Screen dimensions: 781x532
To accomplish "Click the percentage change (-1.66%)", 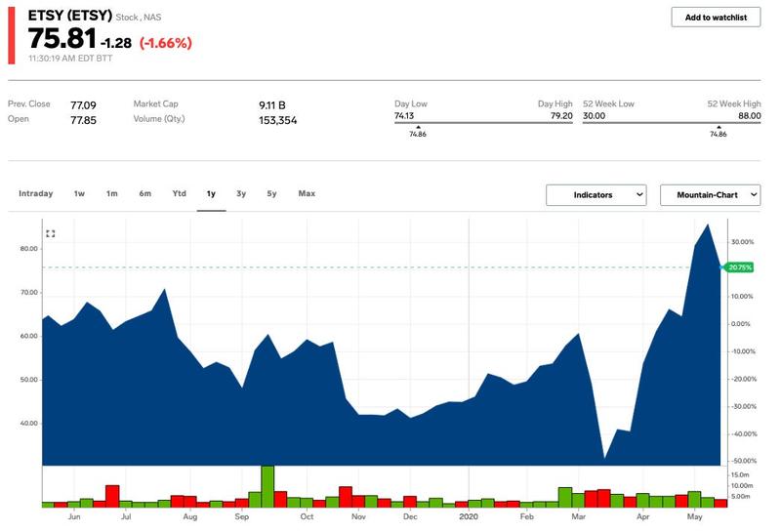I will (x=166, y=43).
